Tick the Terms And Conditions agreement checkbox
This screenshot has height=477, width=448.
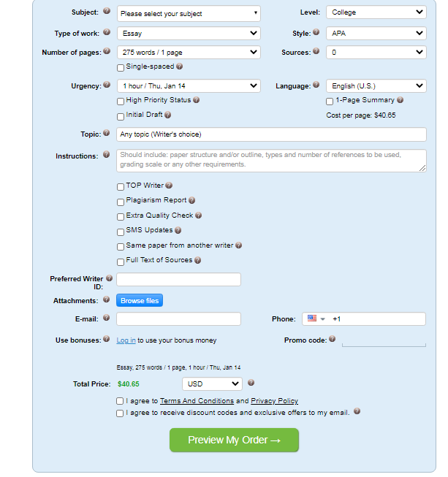click(x=120, y=401)
